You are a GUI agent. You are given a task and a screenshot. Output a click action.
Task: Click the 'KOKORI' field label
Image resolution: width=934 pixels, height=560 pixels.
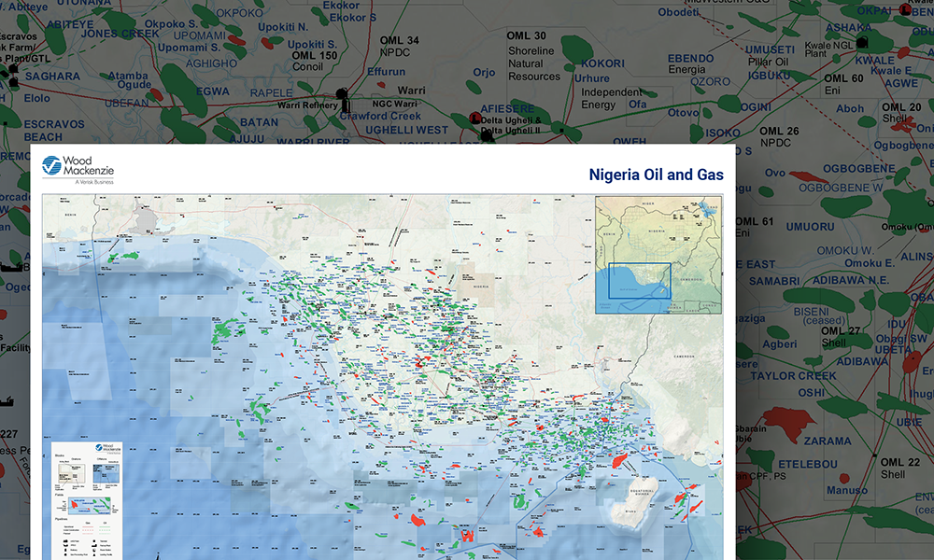pos(602,63)
